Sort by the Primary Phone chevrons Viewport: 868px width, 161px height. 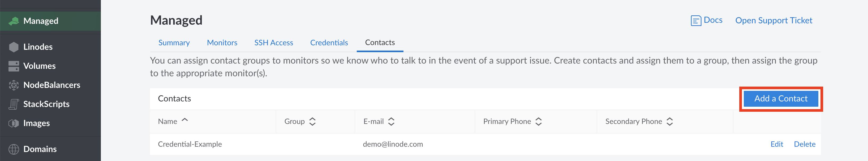(x=539, y=121)
